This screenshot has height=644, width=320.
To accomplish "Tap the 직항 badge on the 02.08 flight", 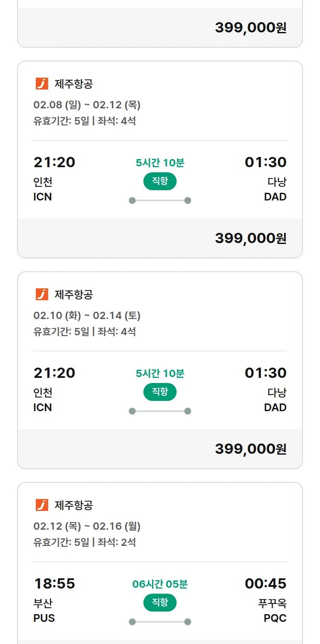I will coord(160,181).
